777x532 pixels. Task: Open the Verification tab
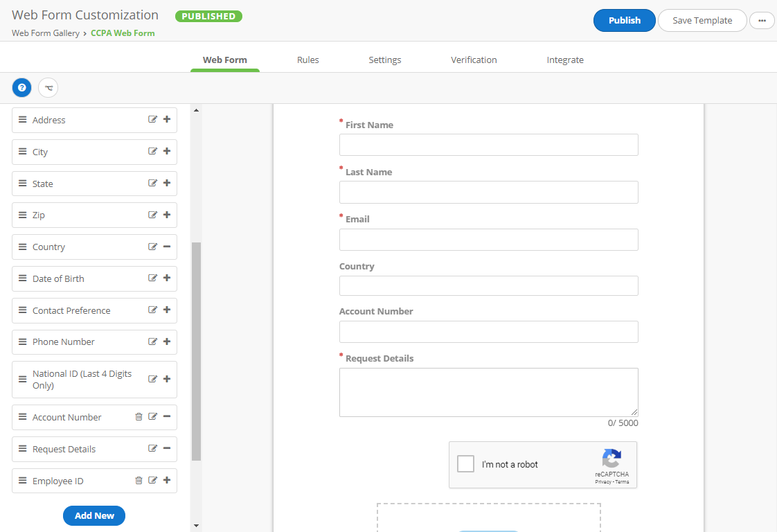pos(474,60)
